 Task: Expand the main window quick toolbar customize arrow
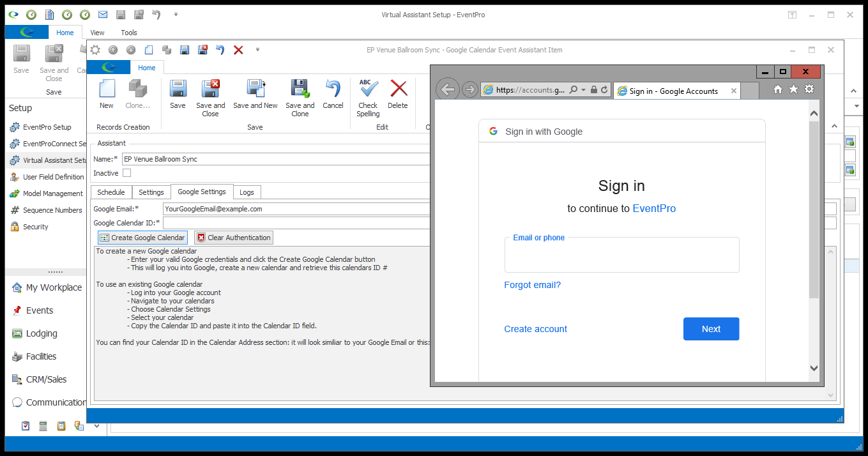tap(176, 14)
